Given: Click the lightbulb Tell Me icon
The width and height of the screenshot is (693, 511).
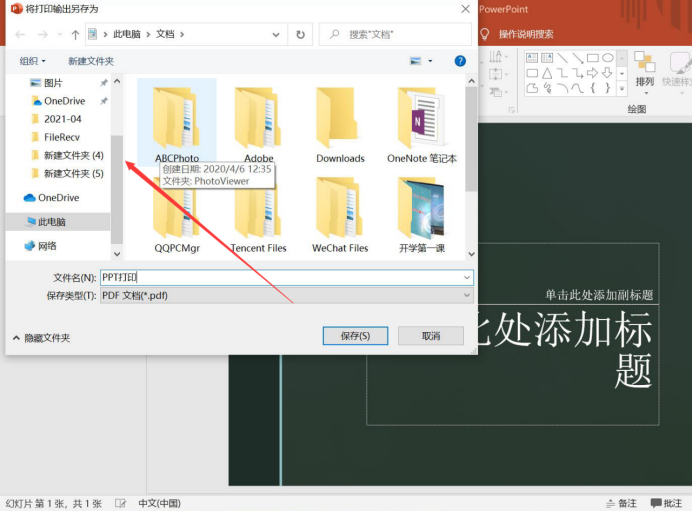Looking at the screenshot, I should click(x=485, y=34).
